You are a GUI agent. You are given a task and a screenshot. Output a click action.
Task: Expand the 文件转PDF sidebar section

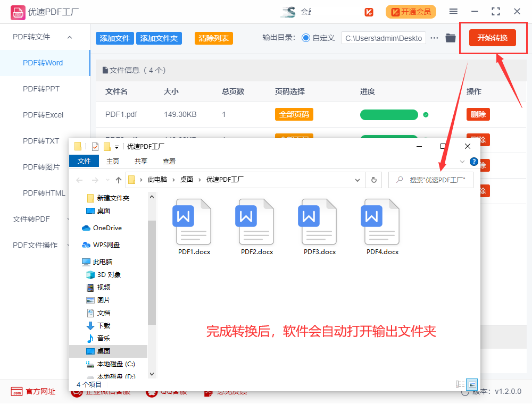point(32,219)
